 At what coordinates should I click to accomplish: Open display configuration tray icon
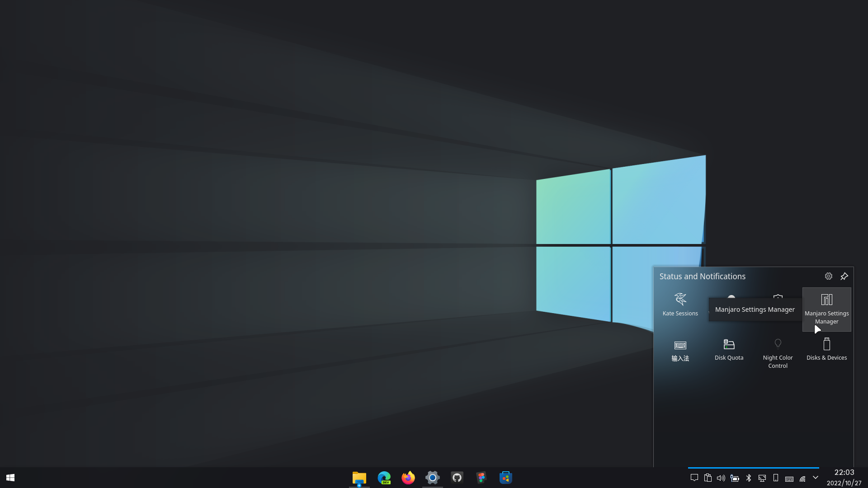click(762, 478)
